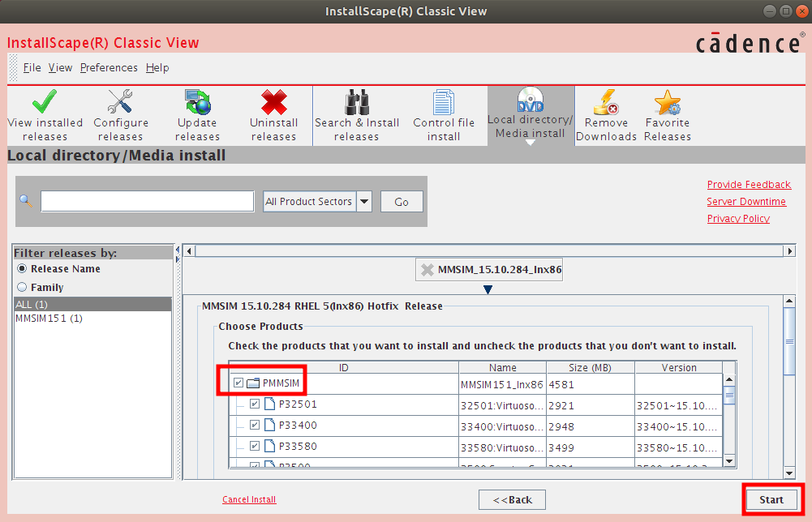Click the Cancel Install link
The image size is (812, 522).
pos(249,499)
